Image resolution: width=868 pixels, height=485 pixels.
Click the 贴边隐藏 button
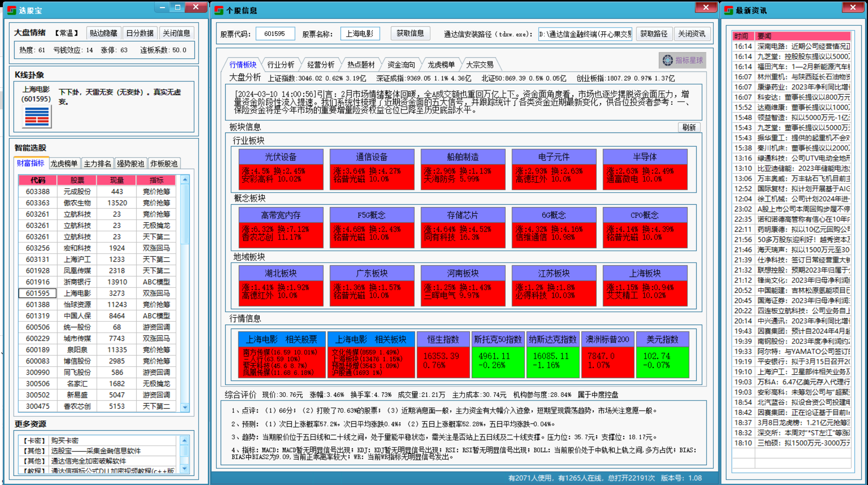click(x=103, y=33)
